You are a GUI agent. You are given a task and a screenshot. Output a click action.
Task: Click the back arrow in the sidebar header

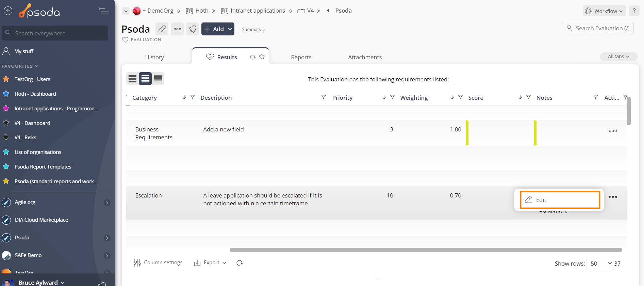(x=8, y=11)
